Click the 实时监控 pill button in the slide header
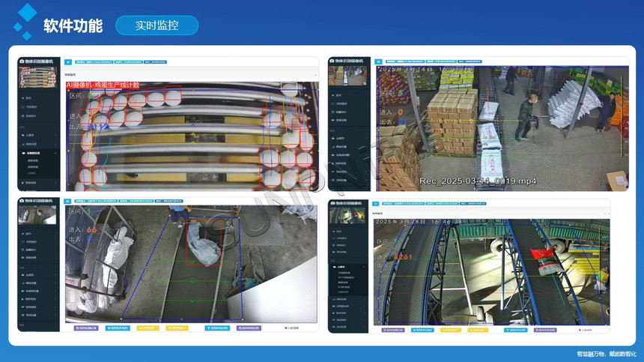 pyautogui.click(x=157, y=25)
